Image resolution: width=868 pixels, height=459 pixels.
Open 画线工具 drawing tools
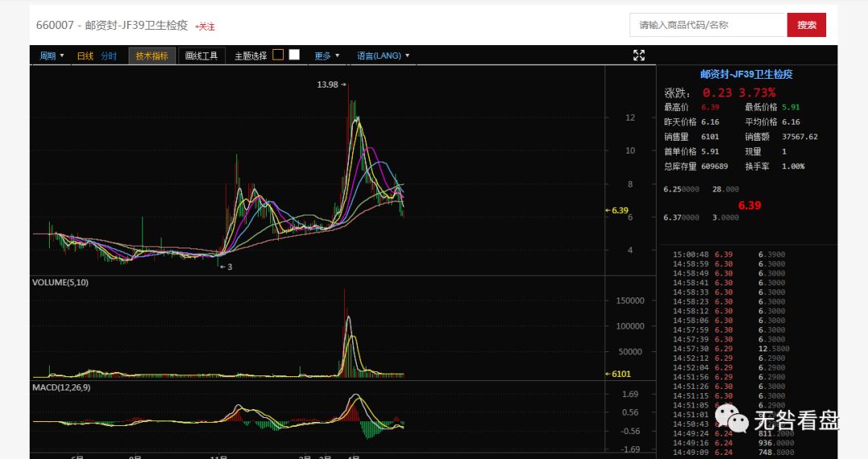(202, 55)
